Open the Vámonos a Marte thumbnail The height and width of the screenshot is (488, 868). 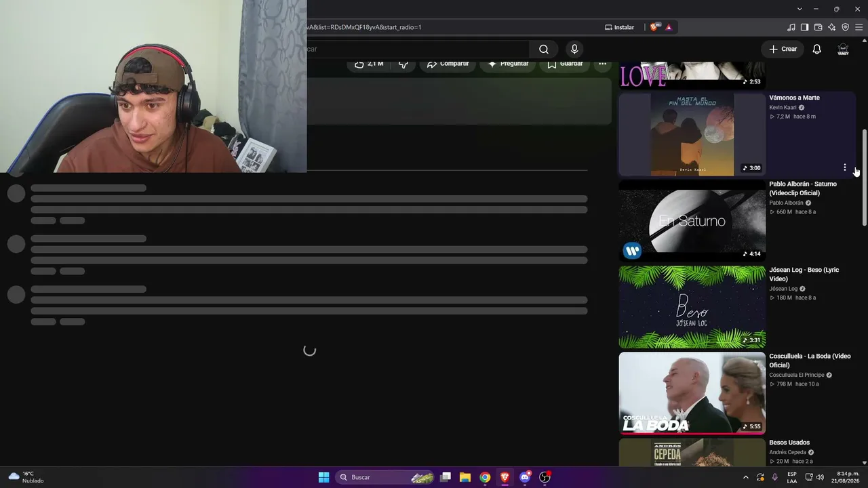[x=692, y=134]
